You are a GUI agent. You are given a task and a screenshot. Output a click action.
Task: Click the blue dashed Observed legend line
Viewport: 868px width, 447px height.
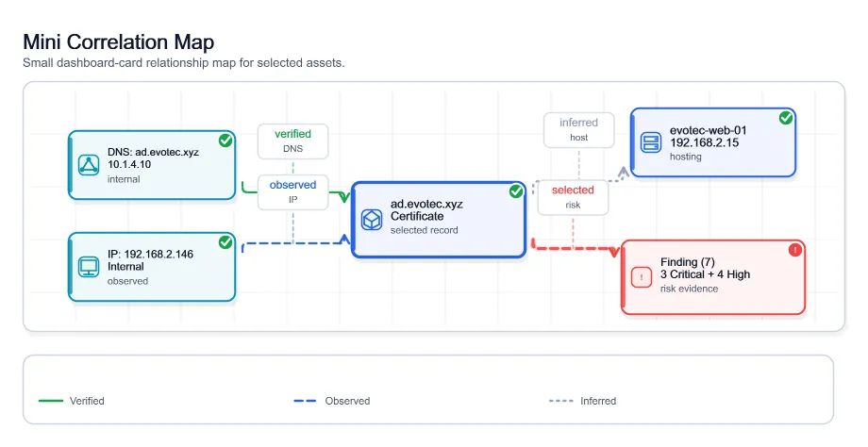click(305, 401)
